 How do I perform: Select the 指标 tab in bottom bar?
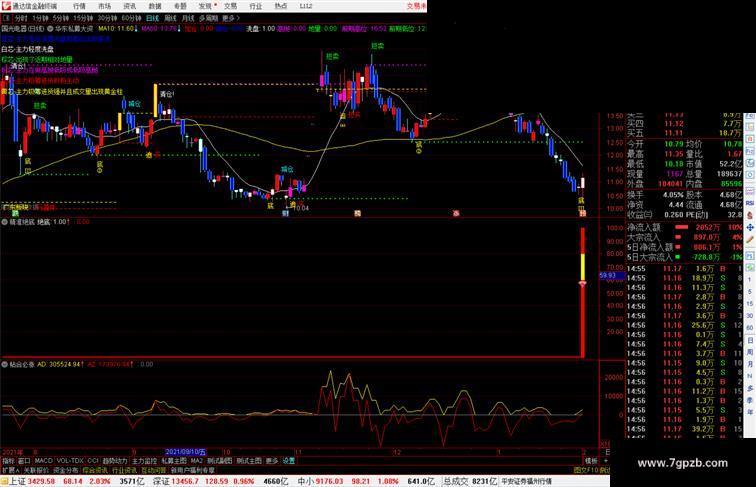9,461
